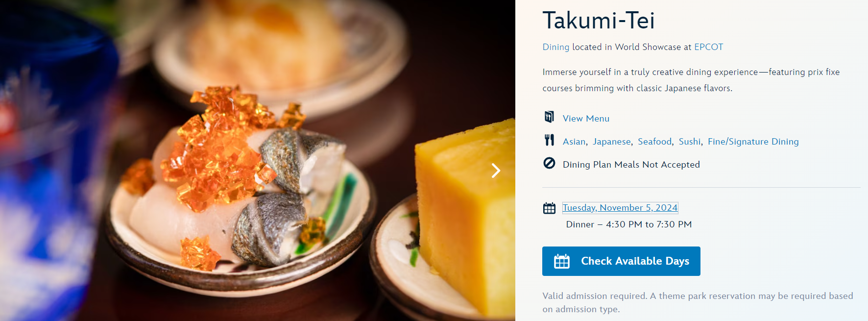Click the menu book icon beside View Menu

click(549, 117)
